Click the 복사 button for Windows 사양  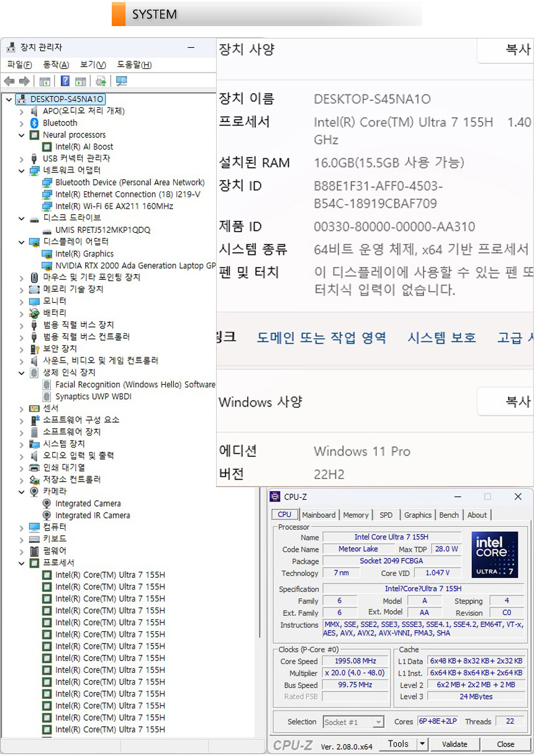tap(506, 402)
